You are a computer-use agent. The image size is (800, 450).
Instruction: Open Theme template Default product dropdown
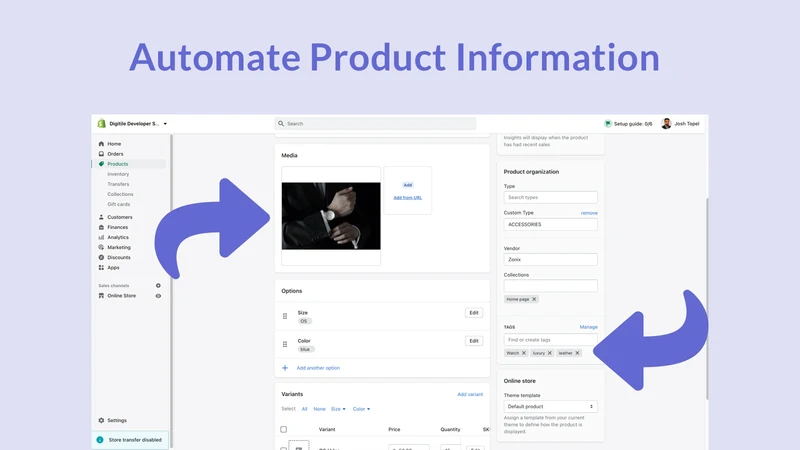[x=551, y=407]
